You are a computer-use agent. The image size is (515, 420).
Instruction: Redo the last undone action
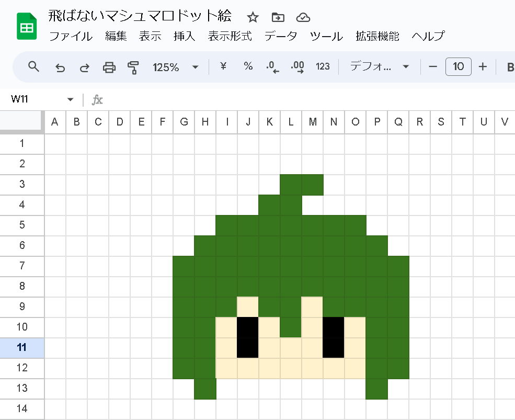[84, 67]
